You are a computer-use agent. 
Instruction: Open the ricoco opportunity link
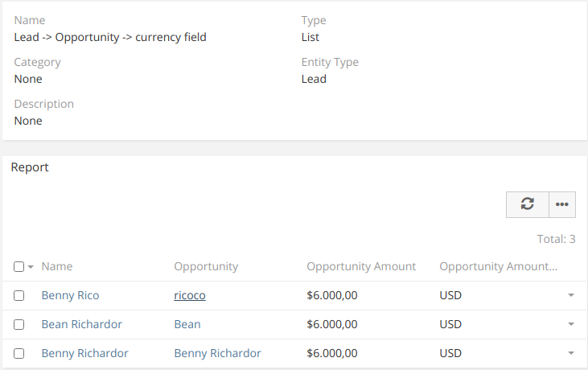coord(190,295)
